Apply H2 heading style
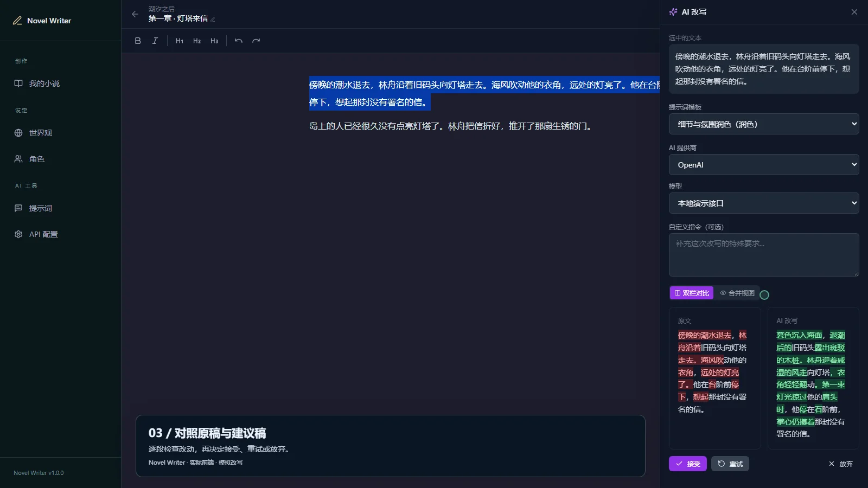Image resolution: width=868 pixels, height=488 pixels. 197,41
